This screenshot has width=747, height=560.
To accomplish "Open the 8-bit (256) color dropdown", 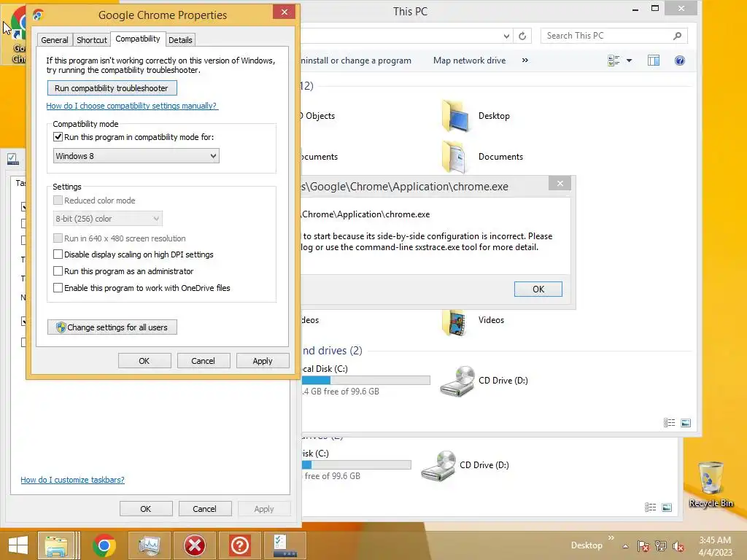I will 107,219.
